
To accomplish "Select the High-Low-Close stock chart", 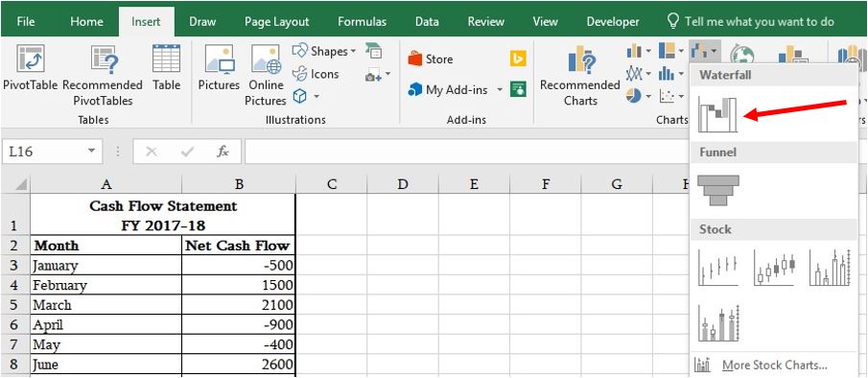I will point(718,268).
